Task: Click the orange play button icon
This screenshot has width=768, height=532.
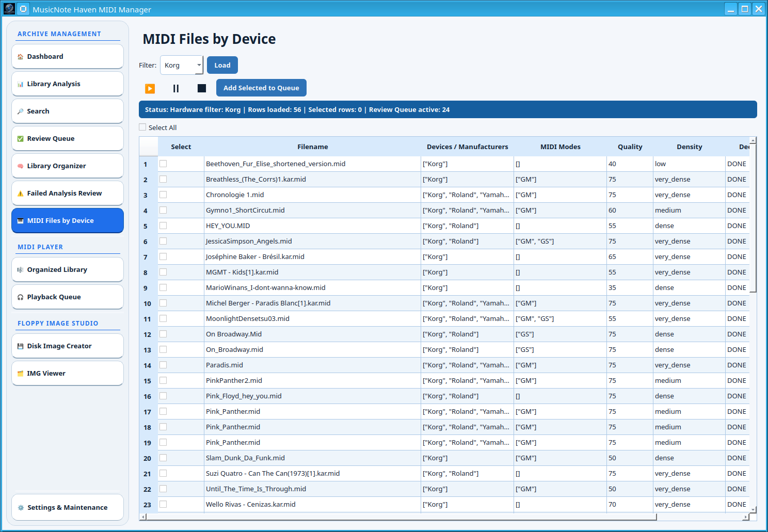Action: point(150,88)
